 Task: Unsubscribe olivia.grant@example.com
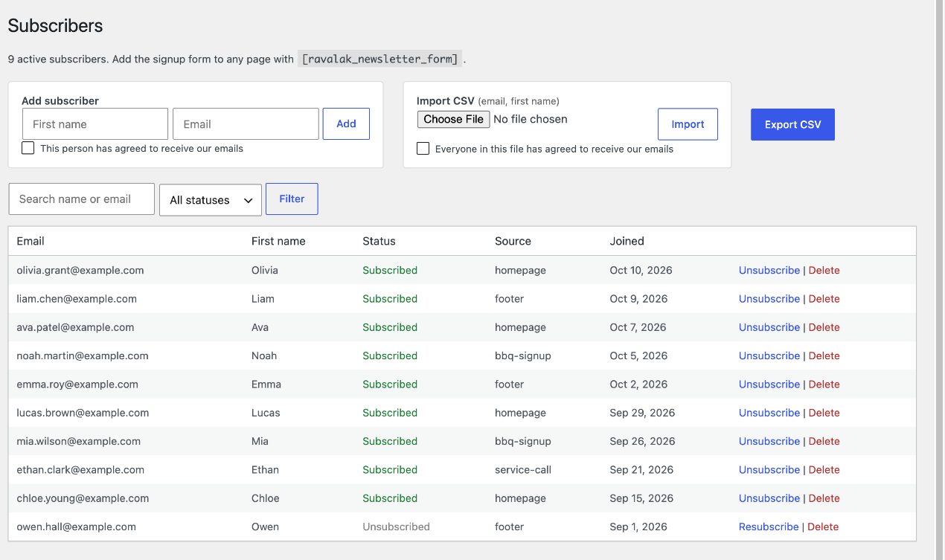[x=769, y=271]
